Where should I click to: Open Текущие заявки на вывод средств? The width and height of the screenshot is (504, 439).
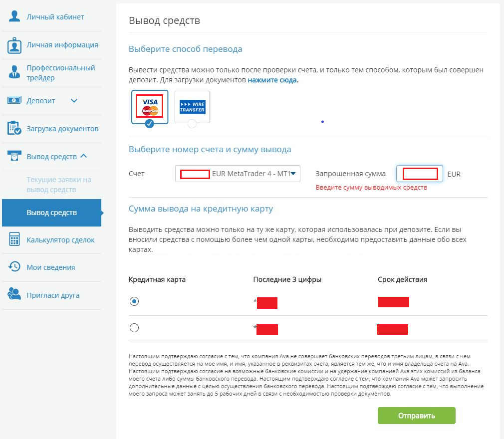tap(59, 185)
